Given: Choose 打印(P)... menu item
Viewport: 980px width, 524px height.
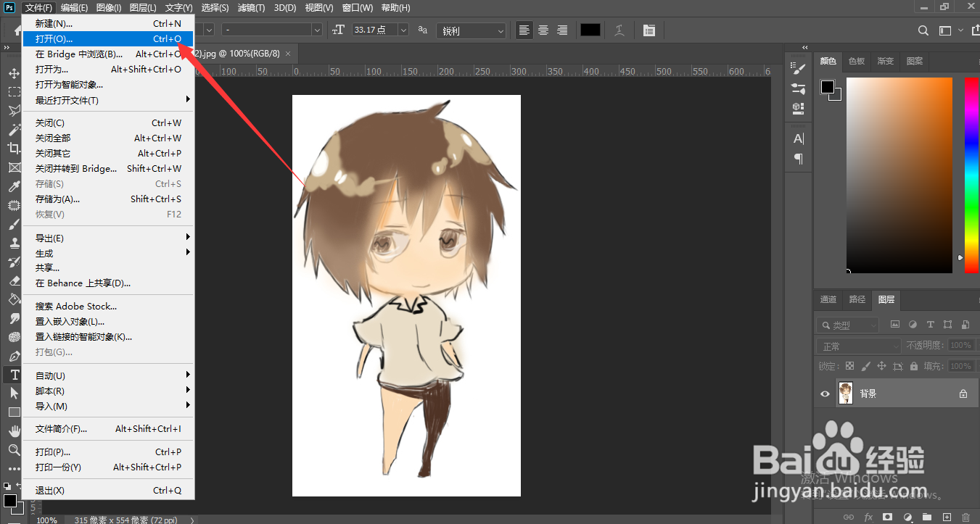Looking at the screenshot, I should coord(109,452).
